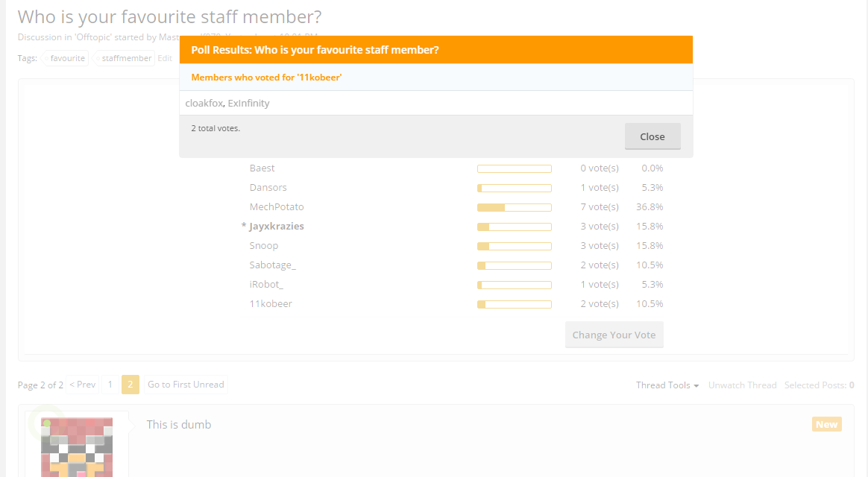Screen dimensions: 868x477
Task: Open the 'favourite' tag
Action: [66, 58]
